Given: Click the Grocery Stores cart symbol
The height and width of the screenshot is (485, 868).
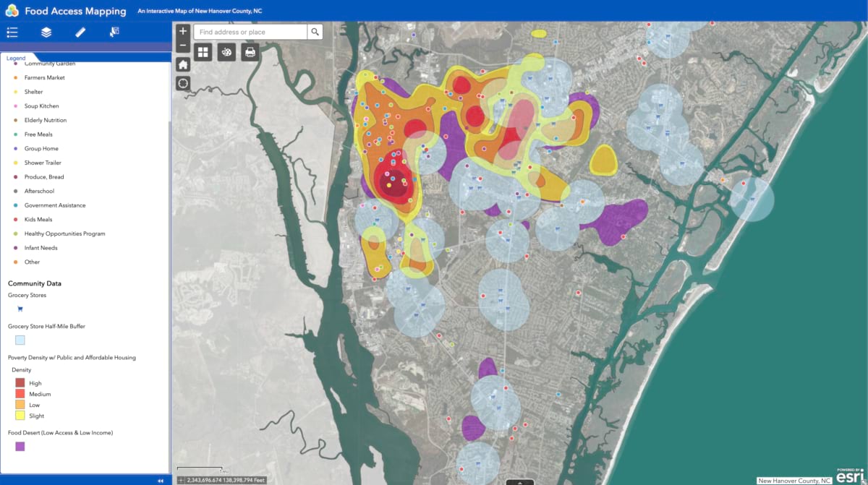Looking at the screenshot, I should point(20,309).
